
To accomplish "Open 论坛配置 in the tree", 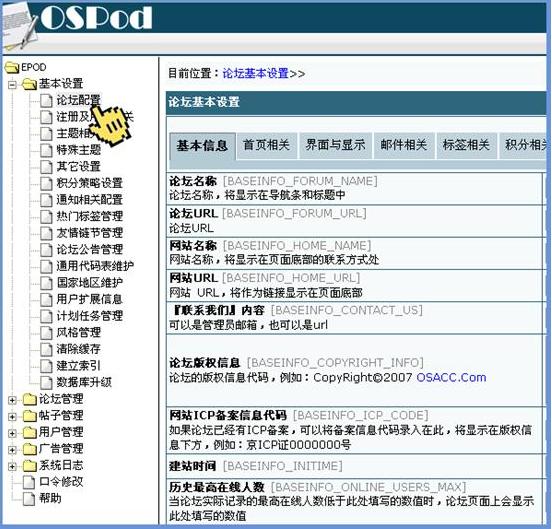I will tap(79, 101).
